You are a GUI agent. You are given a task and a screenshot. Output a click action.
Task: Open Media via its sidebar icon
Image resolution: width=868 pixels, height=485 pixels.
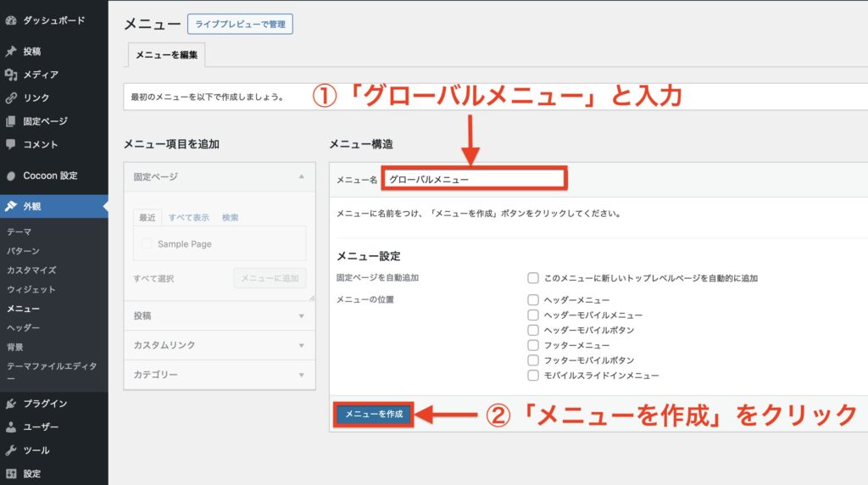point(11,75)
